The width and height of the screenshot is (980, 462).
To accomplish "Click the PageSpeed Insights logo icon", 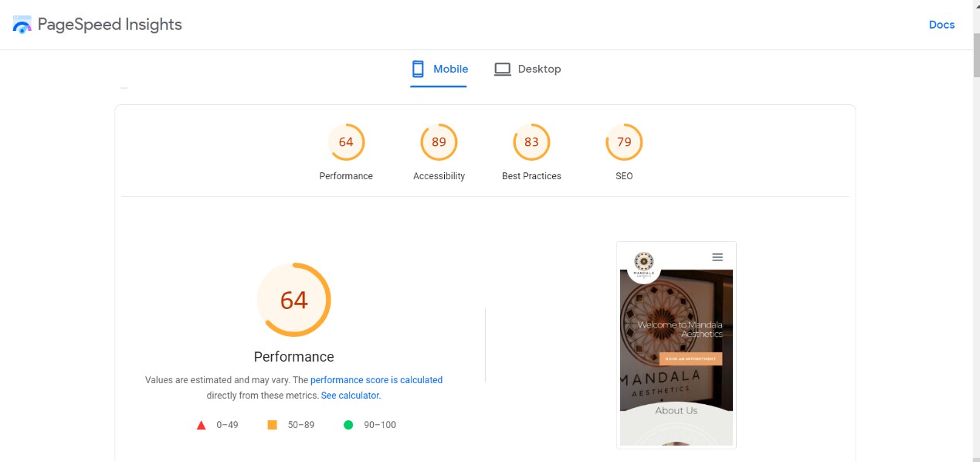I will tap(22, 24).
